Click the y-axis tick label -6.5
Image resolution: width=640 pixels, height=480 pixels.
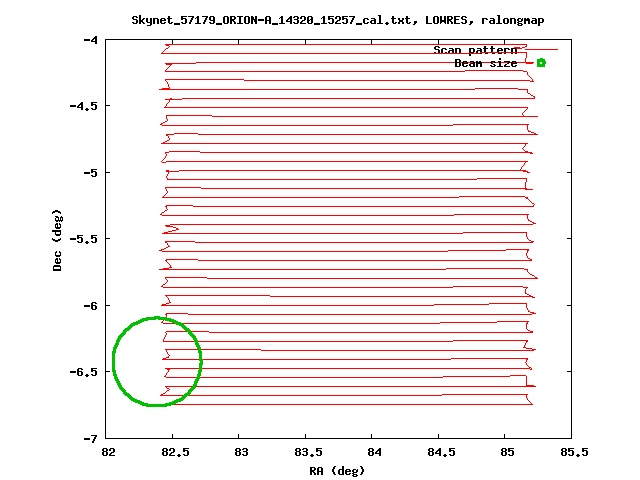coord(84,372)
